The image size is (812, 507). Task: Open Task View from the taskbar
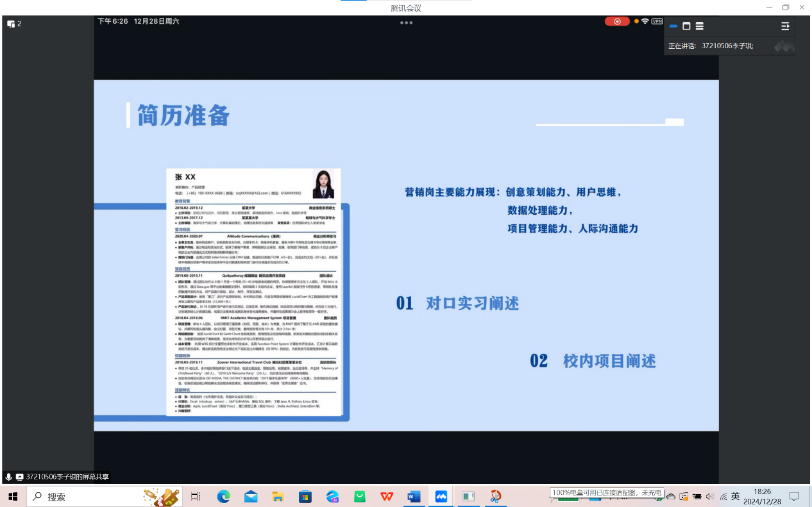coord(196,496)
